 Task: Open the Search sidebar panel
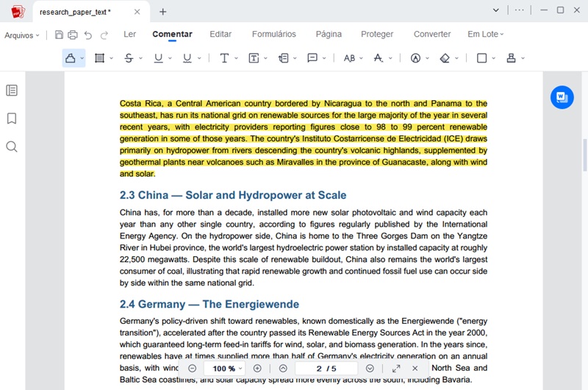coord(12,146)
